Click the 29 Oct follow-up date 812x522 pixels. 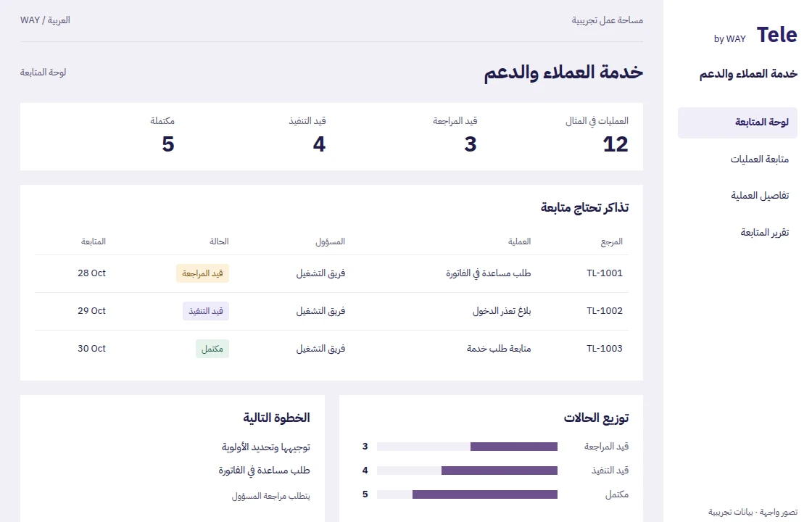(x=91, y=311)
